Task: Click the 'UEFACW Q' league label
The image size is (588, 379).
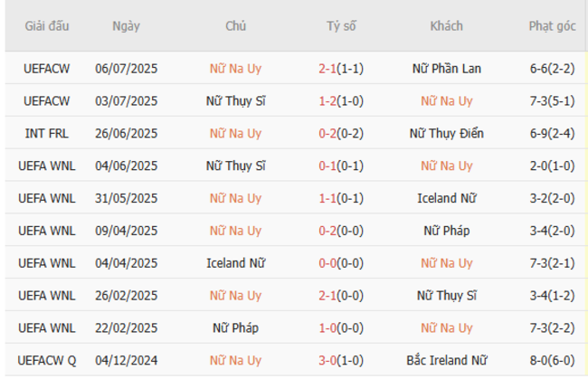Action: [47, 361]
